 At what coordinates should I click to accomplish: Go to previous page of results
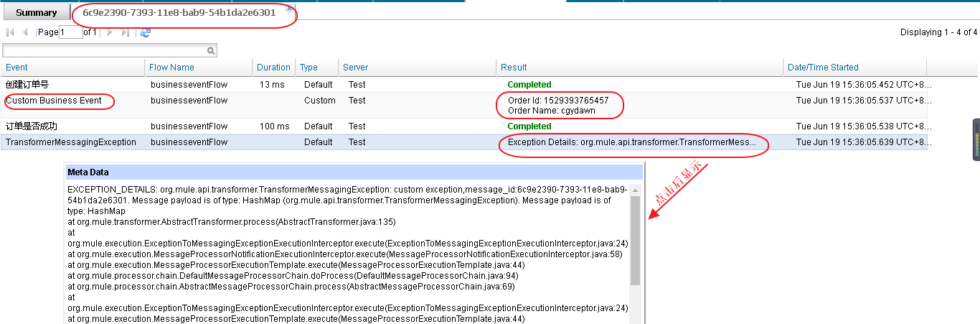point(25,32)
